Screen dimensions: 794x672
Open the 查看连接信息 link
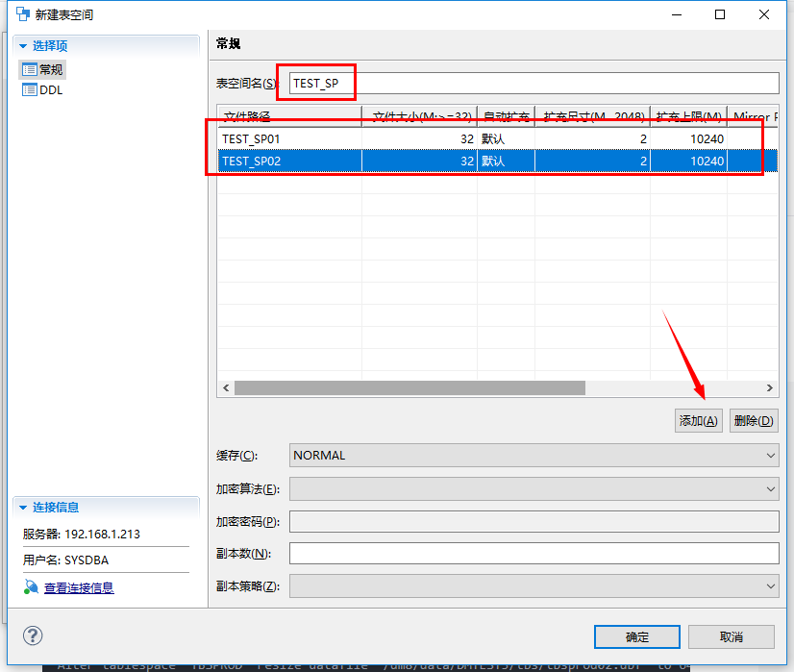point(79,588)
